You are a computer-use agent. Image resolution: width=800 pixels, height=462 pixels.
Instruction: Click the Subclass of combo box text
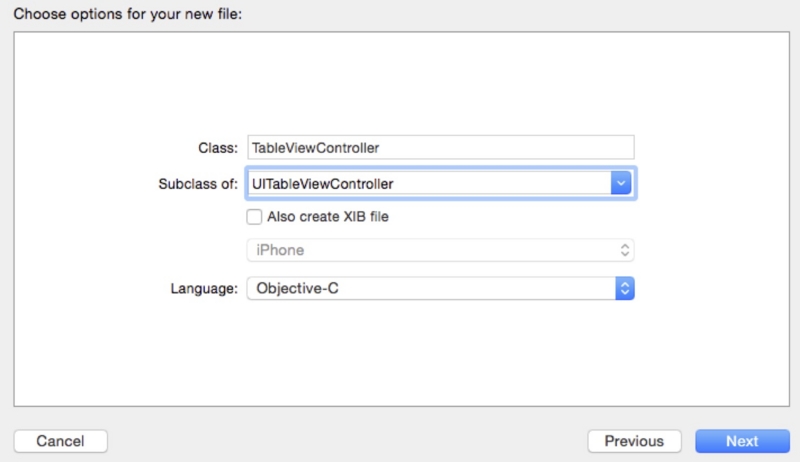430,184
